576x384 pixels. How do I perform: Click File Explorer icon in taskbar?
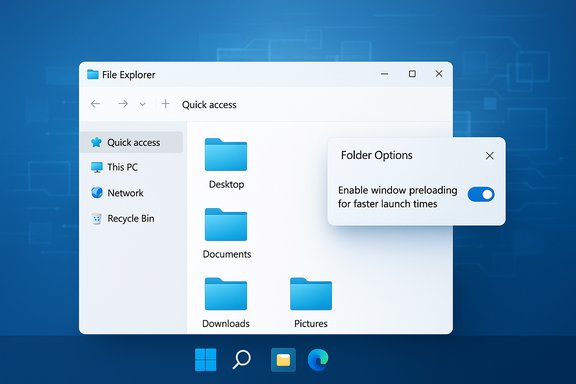(283, 360)
